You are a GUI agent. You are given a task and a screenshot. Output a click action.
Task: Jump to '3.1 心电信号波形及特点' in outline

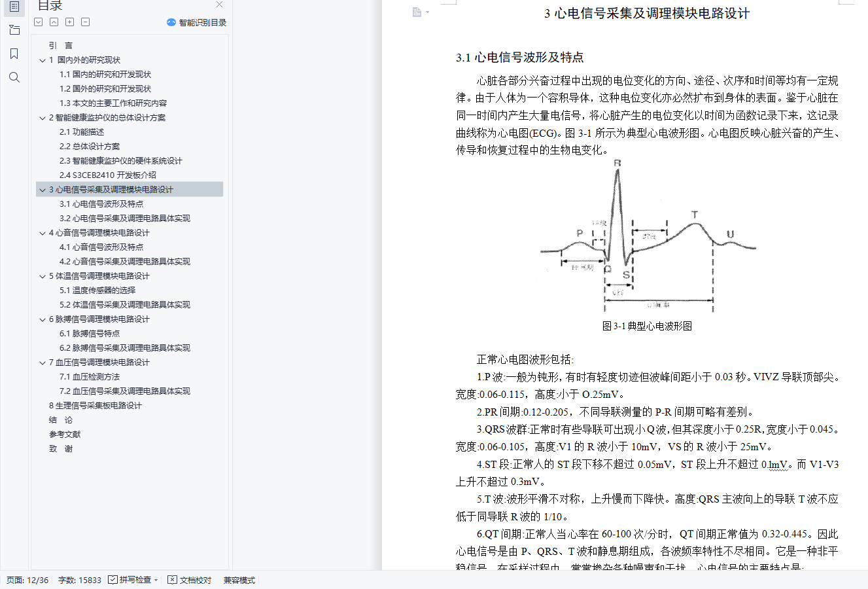tap(101, 204)
